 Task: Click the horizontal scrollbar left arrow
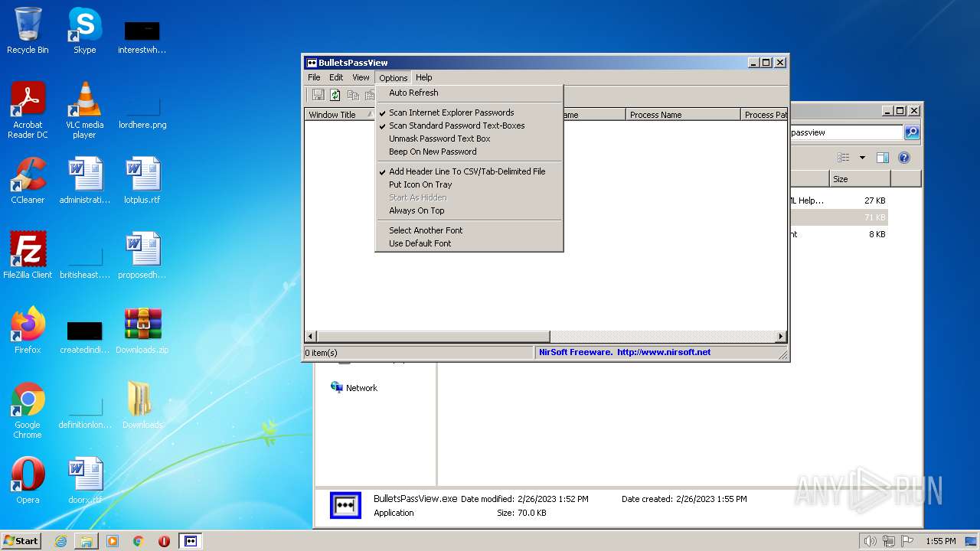coord(311,337)
